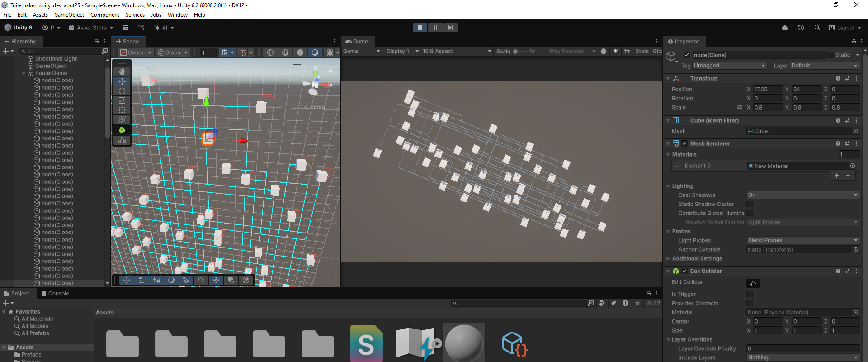This screenshot has height=362, width=868.
Task: Click the package manager box icon in toolbar
Action: click(126, 28)
